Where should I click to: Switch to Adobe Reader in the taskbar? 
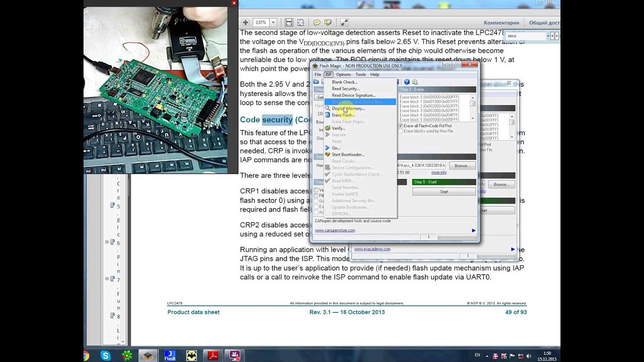tap(213, 355)
